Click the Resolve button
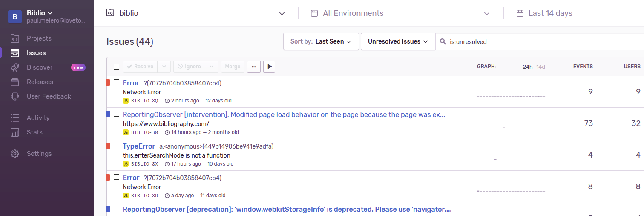The image size is (644, 216). point(140,67)
